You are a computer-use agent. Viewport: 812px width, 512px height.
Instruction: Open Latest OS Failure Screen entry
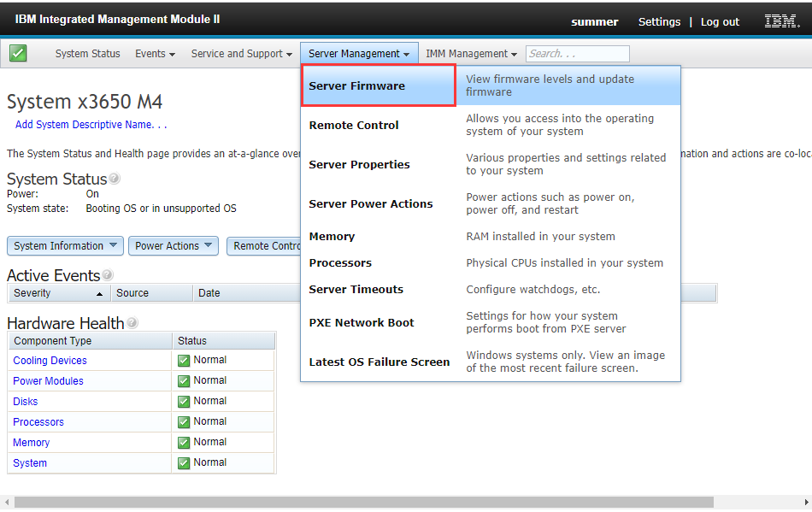pos(380,362)
